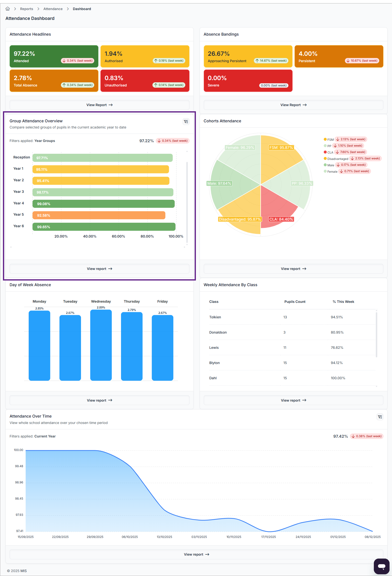Screen dimensions: 392x576
Task: Open the chat widget icon
Action: pos(381,566)
